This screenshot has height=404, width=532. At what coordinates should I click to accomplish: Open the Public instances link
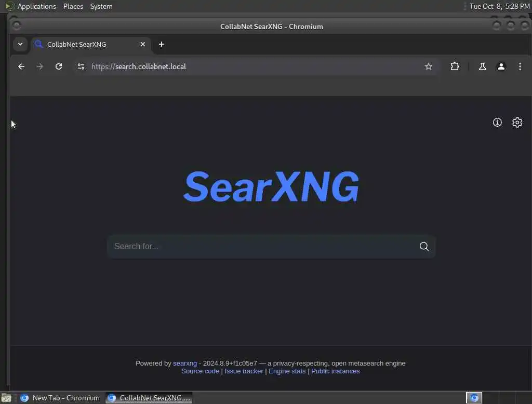[335, 371]
